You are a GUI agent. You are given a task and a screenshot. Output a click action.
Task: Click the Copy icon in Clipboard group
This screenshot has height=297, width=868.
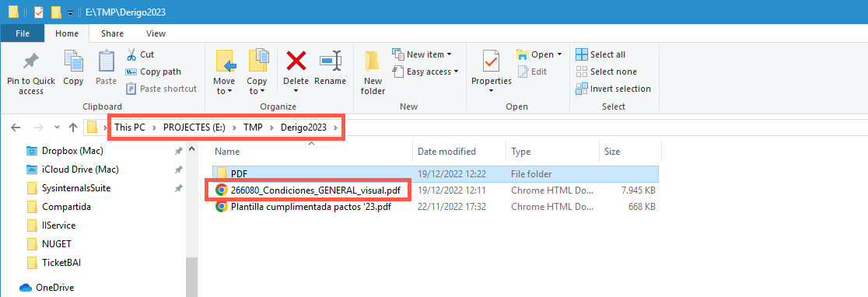[x=73, y=61]
